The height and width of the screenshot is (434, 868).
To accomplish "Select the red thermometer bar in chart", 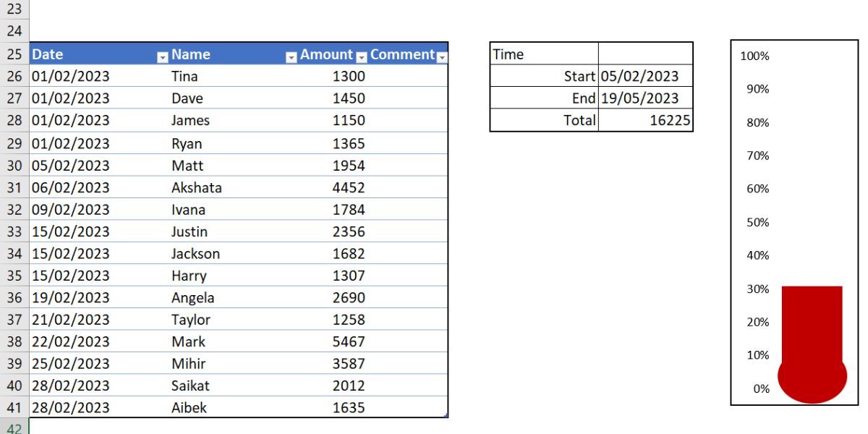I will 812,322.
